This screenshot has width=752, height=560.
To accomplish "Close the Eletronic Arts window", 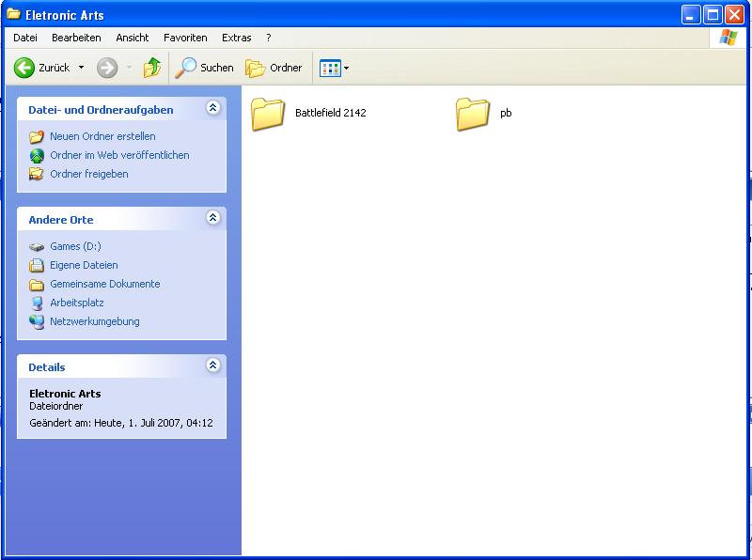I will click(x=734, y=15).
